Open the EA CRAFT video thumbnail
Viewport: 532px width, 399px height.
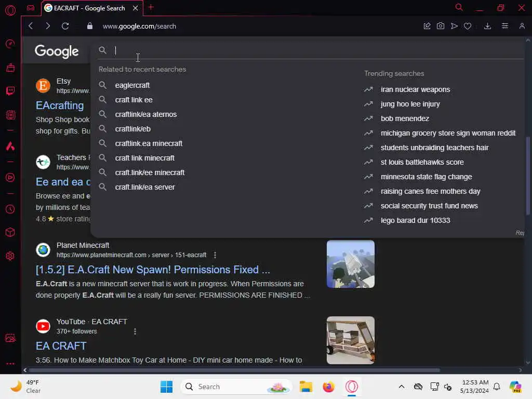pyautogui.click(x=351, y=340)
